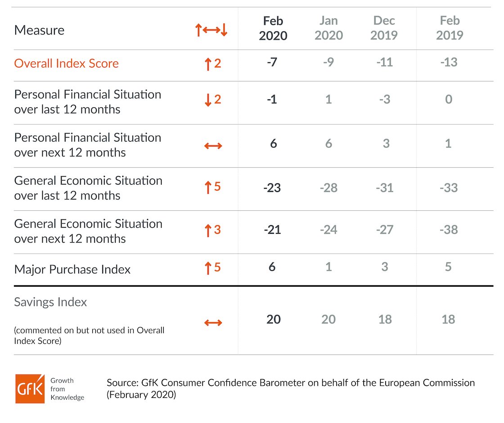The image size is (504, 423).
Task: Click the GfK orange logo
Action: pos(30,389)
